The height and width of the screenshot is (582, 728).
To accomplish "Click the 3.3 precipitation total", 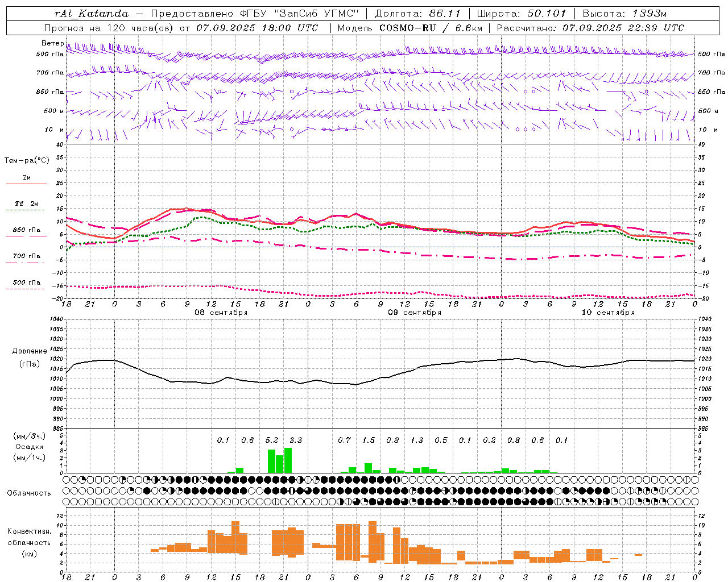I will (296, 440).
